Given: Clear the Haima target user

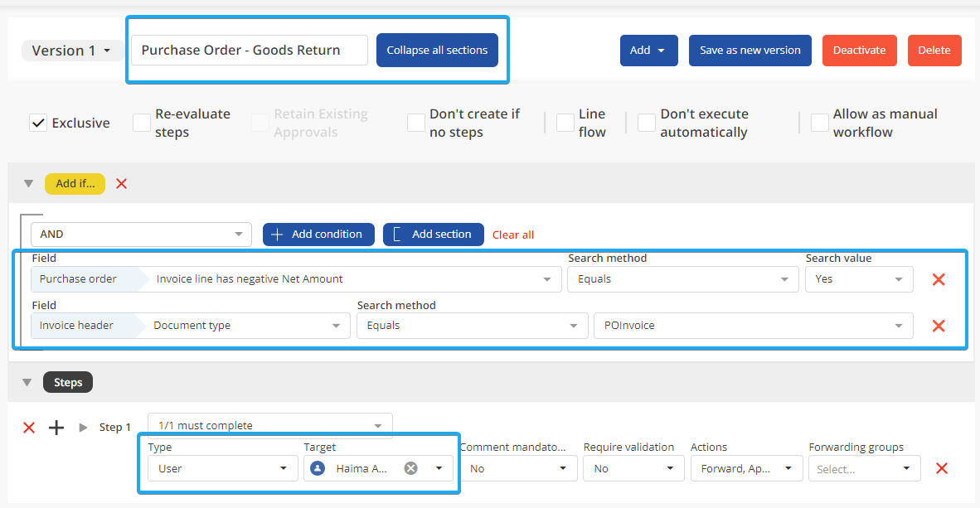Looking at the screenshot, I should (410, 468).
